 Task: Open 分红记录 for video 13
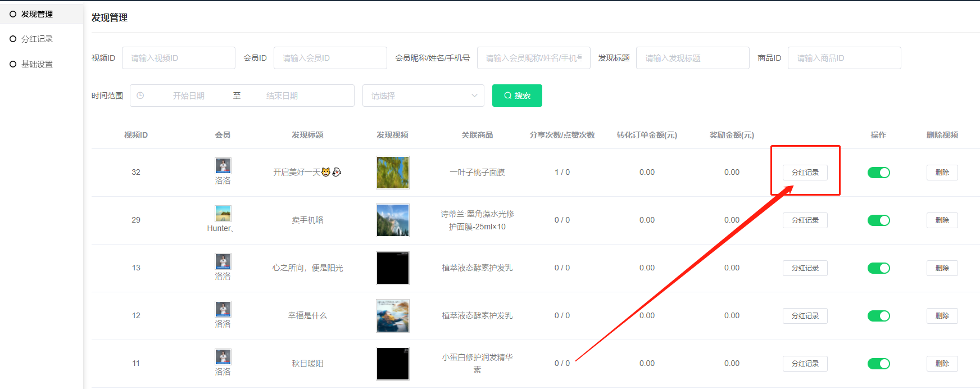click(x=805, y=268)
